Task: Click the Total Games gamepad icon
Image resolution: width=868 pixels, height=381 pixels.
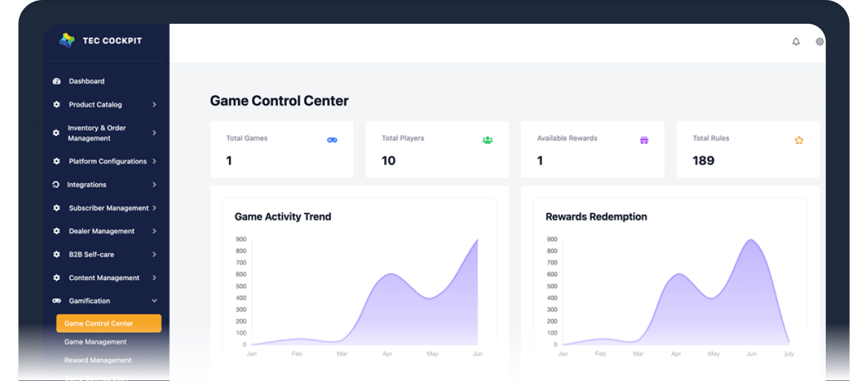Action: pos(332,140)
